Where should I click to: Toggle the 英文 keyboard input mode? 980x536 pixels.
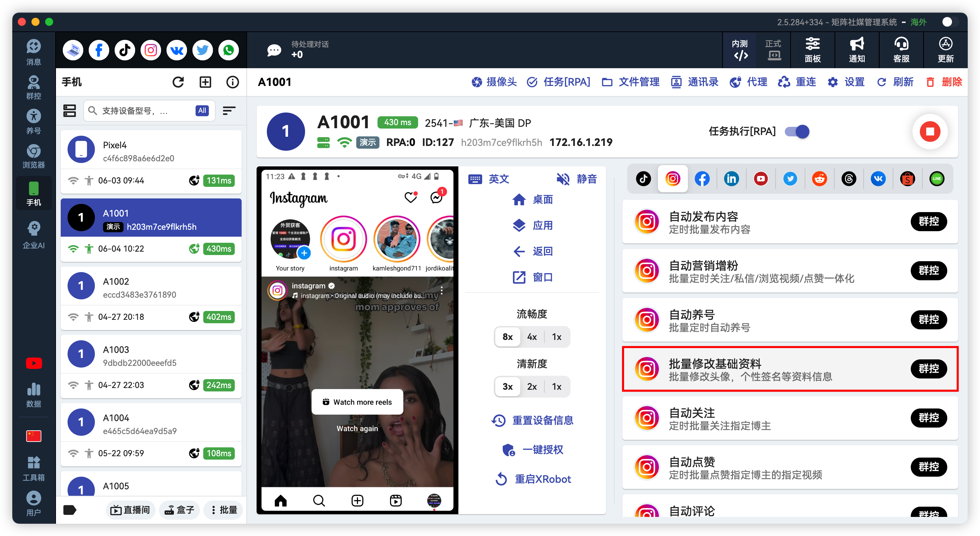(489, 179)
